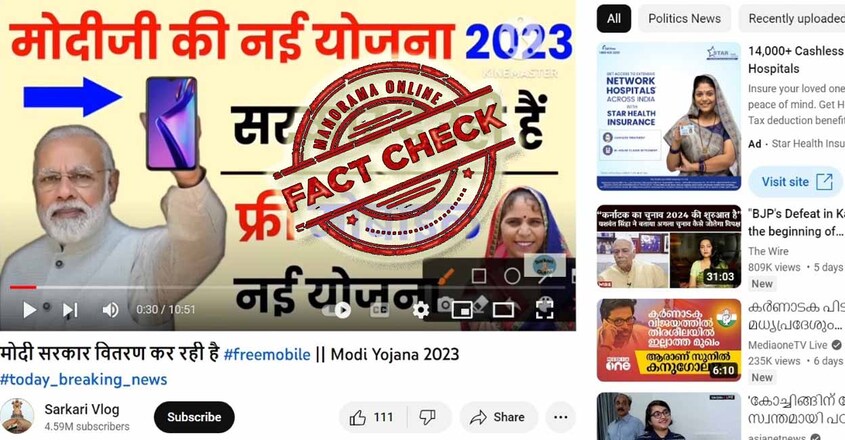Seek along the video progress bar
845x440 pixels.
(288, 287)
